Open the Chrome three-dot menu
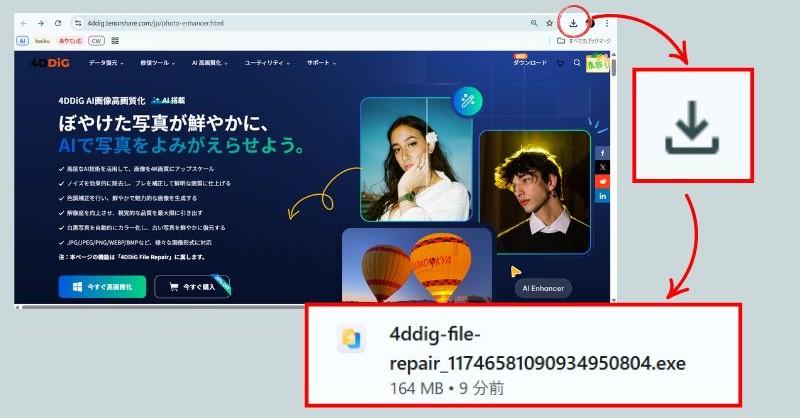Screen dimensions: 800x418 (607, 23)
